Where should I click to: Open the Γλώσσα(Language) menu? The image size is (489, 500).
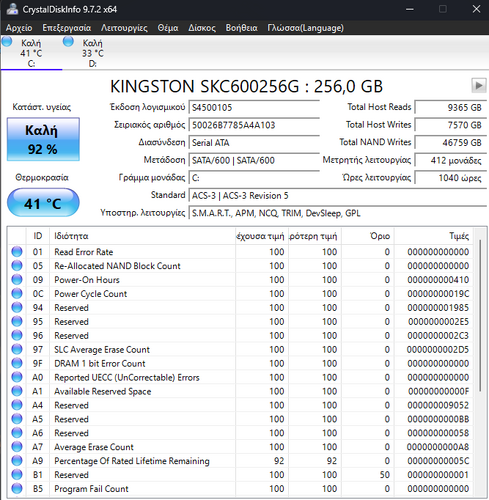305,28
